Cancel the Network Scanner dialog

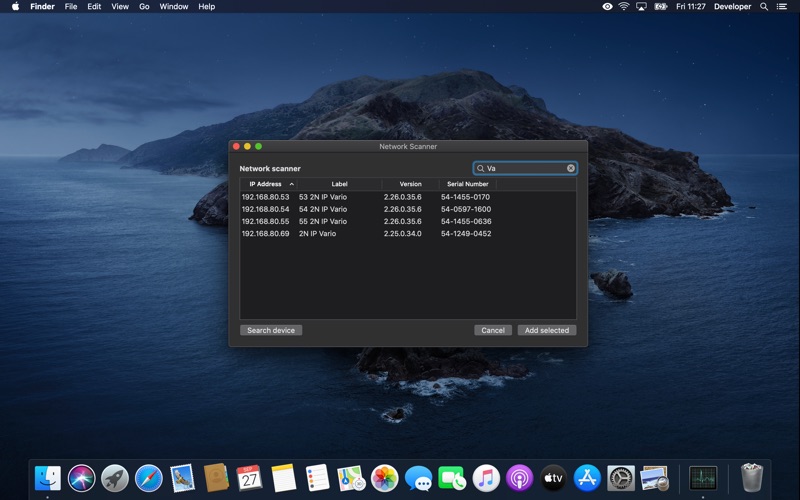click(493, 330)
